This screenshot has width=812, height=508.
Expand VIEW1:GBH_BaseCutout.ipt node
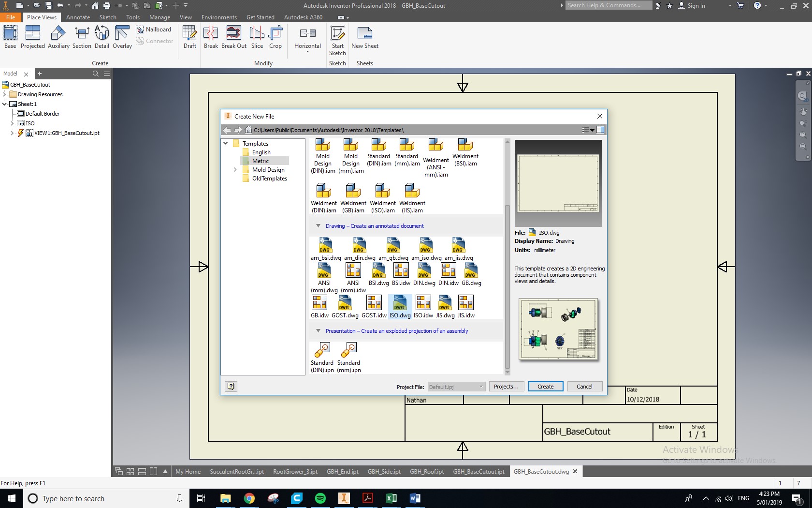[x=13, y=133]
